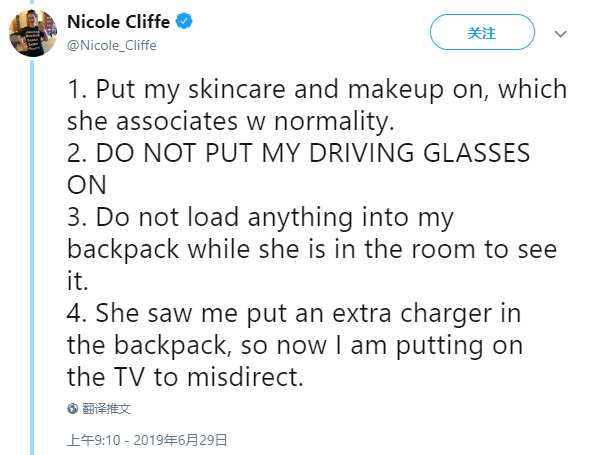Click the 翻译推文 translate tweet link
The image size is (601, 455).
[106, 408]
